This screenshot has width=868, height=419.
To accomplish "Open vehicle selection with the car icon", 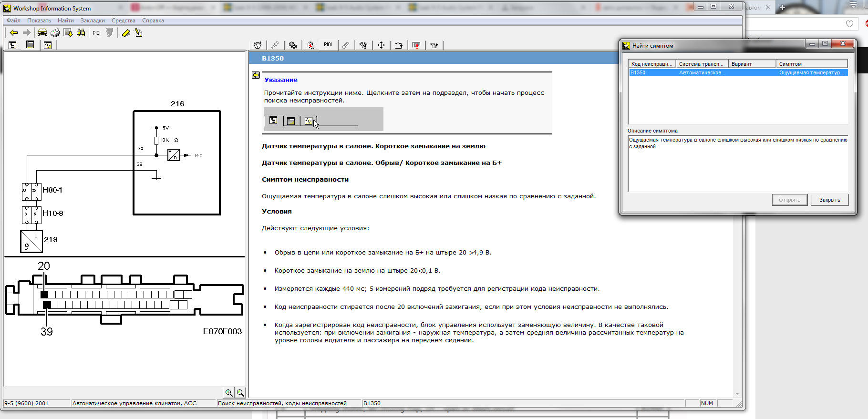I will [42, 32].
